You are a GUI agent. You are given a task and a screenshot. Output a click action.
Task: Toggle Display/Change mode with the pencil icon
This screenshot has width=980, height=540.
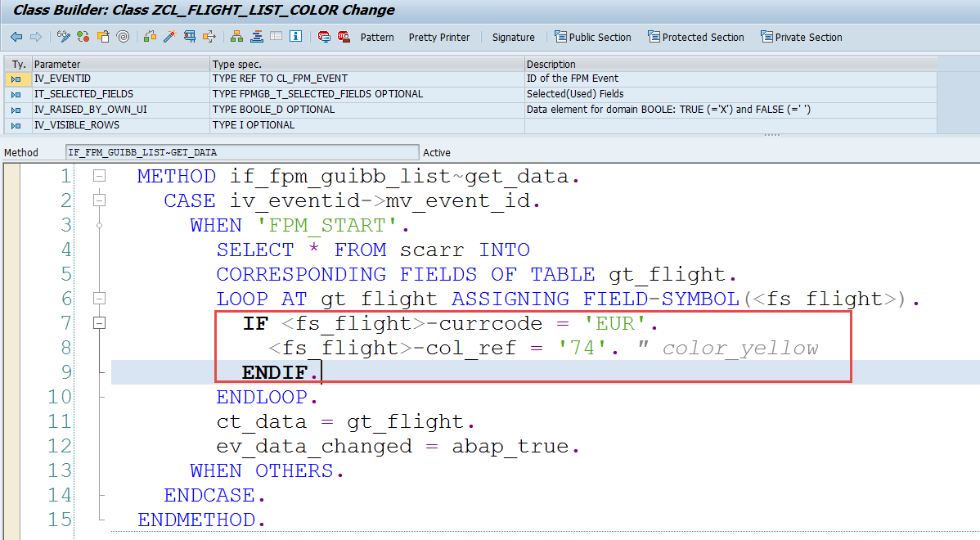tap(62, 36)
